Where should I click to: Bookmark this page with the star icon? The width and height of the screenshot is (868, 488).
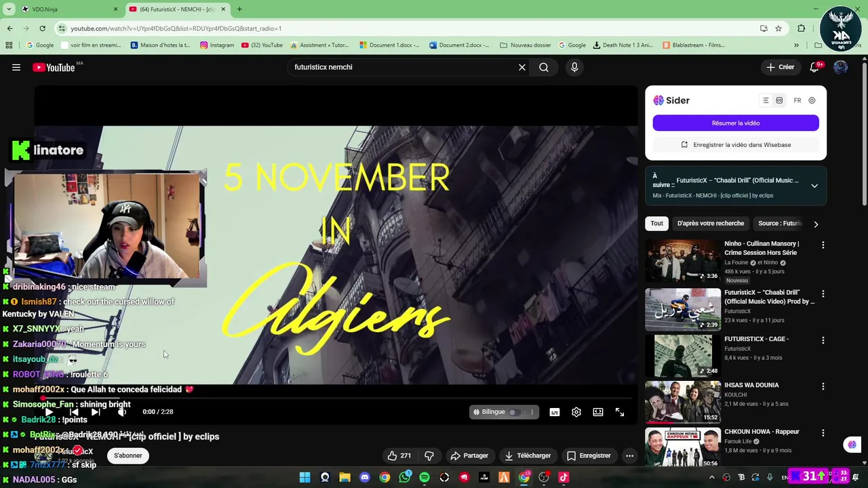point(778,28)
